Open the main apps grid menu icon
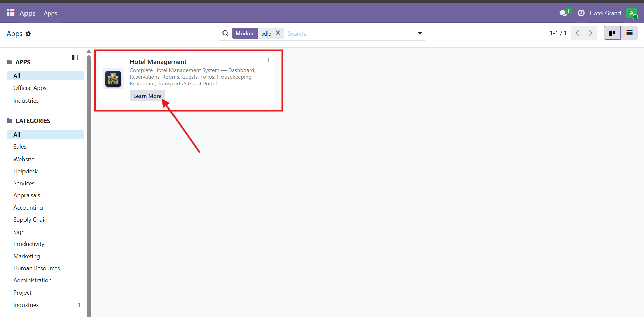The width and height of the screenshot is (644, 317). 11,13
